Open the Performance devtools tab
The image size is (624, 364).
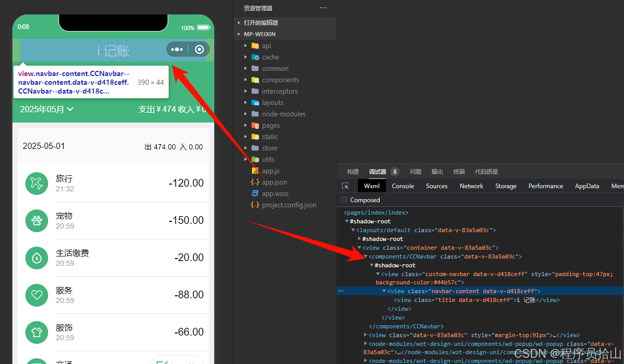[x=545, y=186]
